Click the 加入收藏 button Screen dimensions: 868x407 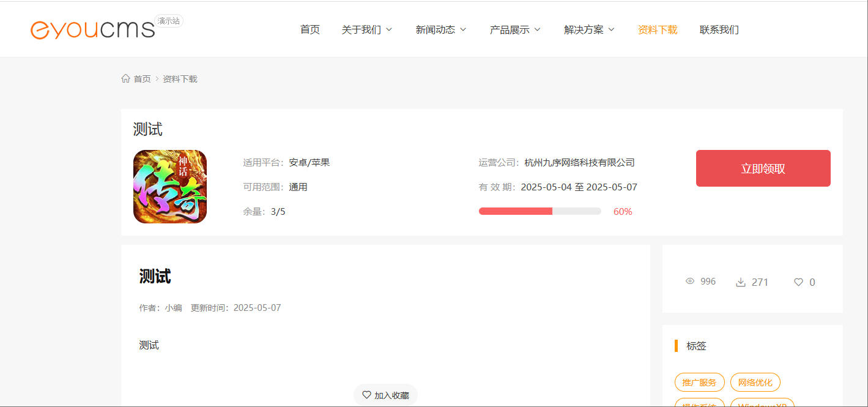385,395
